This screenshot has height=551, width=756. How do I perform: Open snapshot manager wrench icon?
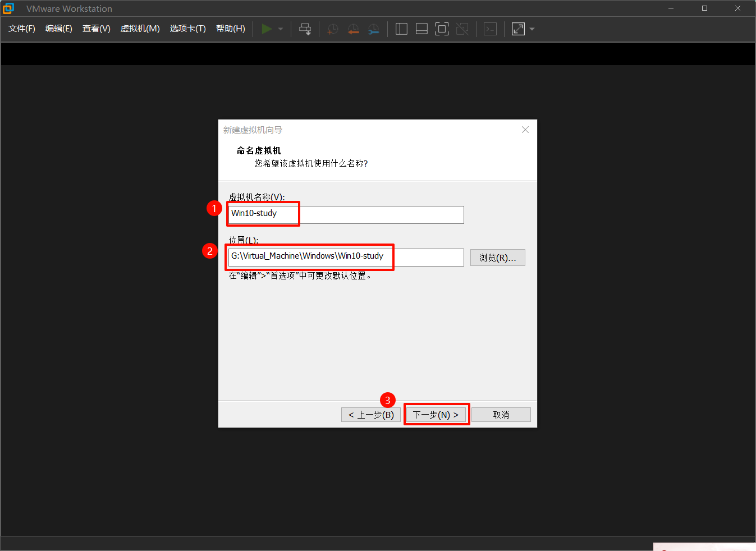[x=373, y=29]
